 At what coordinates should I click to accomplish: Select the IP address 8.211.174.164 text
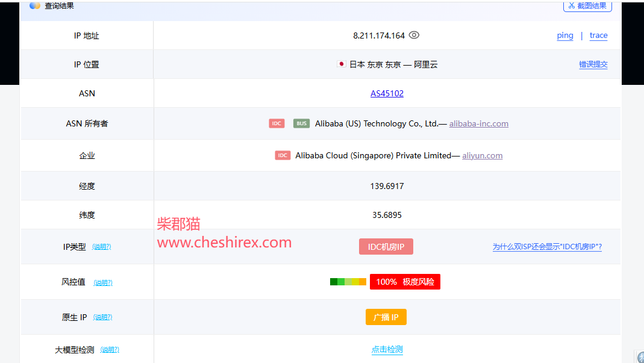click(379, 36)
